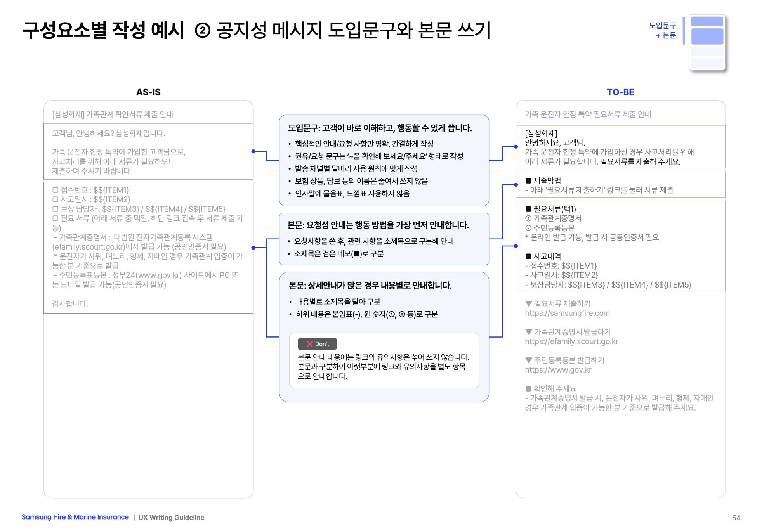Screen dimensions: 769x532
Task: Click the gray square before 확인해 주세요
Action: (x=528, y=388)
